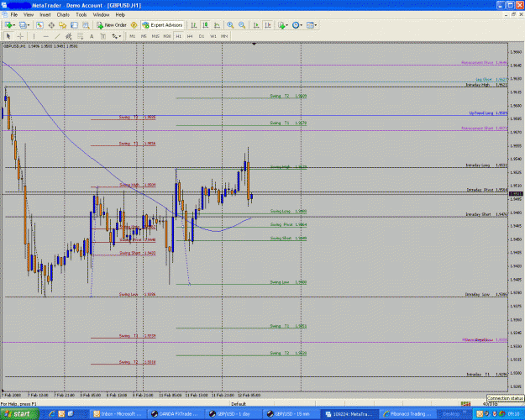Select the Text (A) drawing tool
Viewport: 525px width, 420px height.
tap(92, 36)
